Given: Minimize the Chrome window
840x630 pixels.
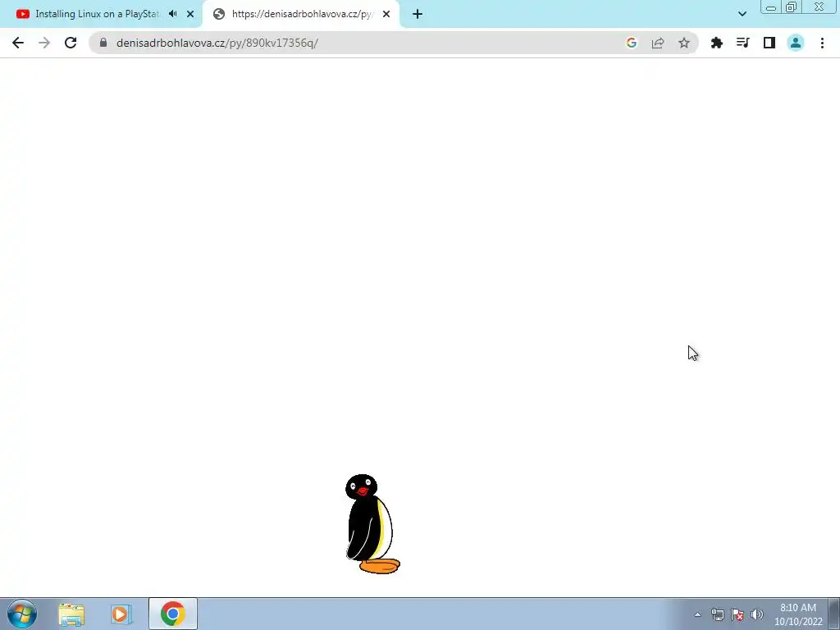Looking at the screenshot, I should coord(771,7).
